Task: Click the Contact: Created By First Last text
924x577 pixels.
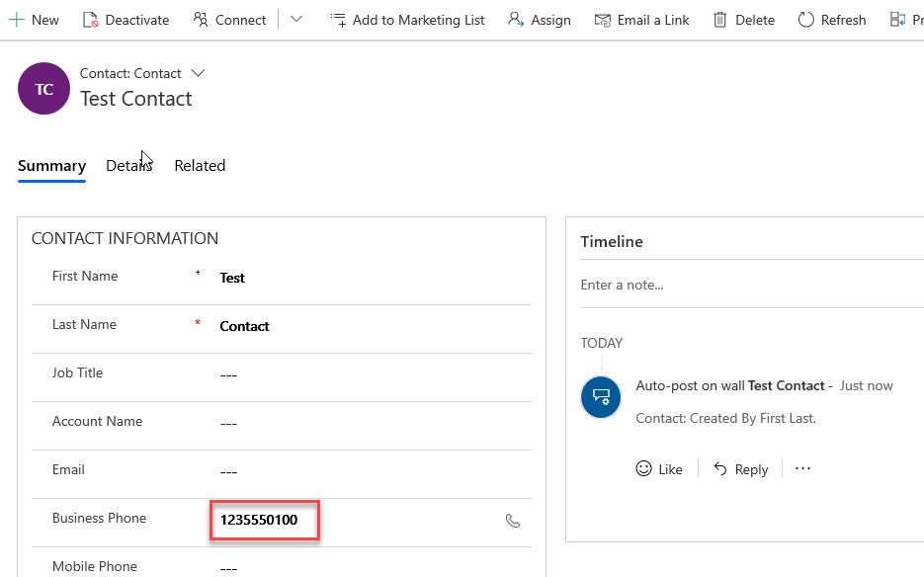Action: pyautogui.click(x=726, y=418)
